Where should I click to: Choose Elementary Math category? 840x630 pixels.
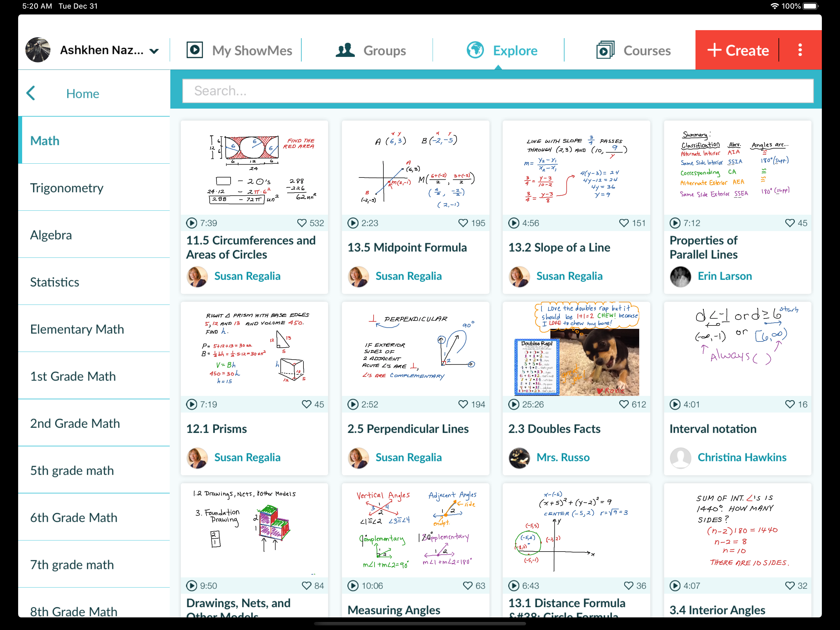[94, 329]
